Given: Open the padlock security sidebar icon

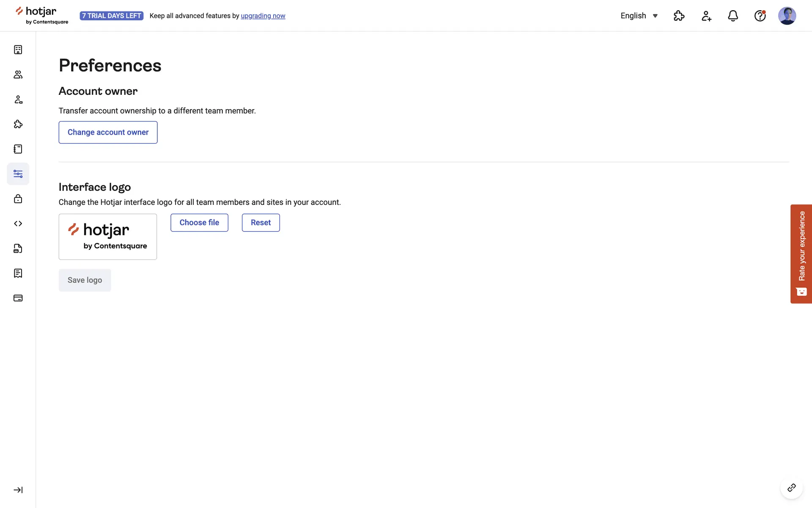Looking at the screenshot, I should pos(18,199).
